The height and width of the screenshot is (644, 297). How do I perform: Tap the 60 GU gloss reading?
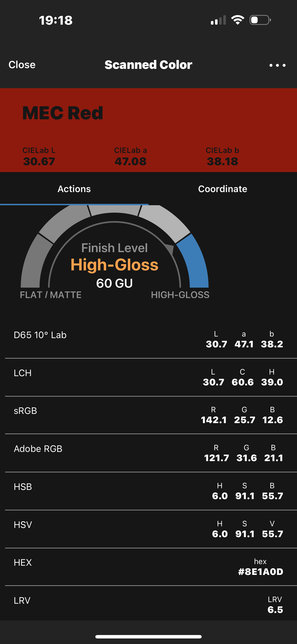[114, 283]
